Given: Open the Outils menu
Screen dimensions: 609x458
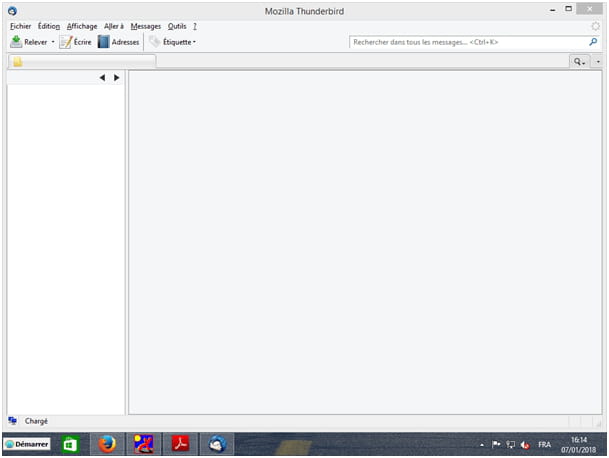Looking at the screenshot, I should (x=177, y=26).
